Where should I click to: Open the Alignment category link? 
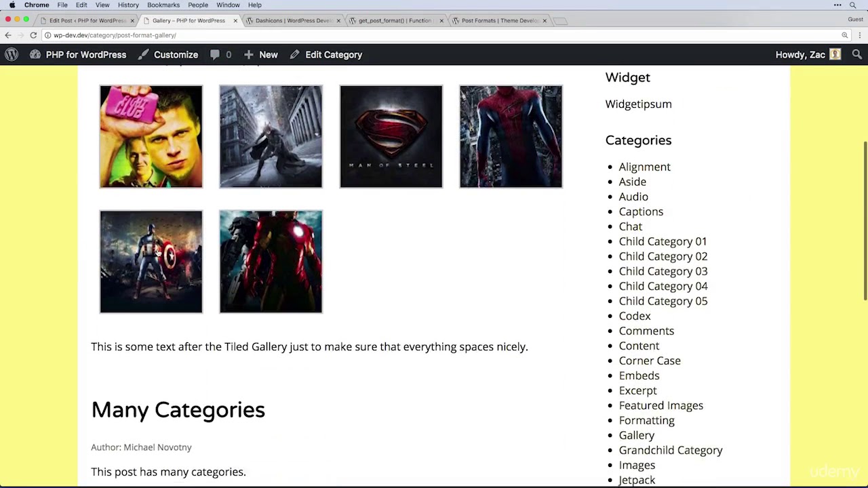[x=644, y=167]
